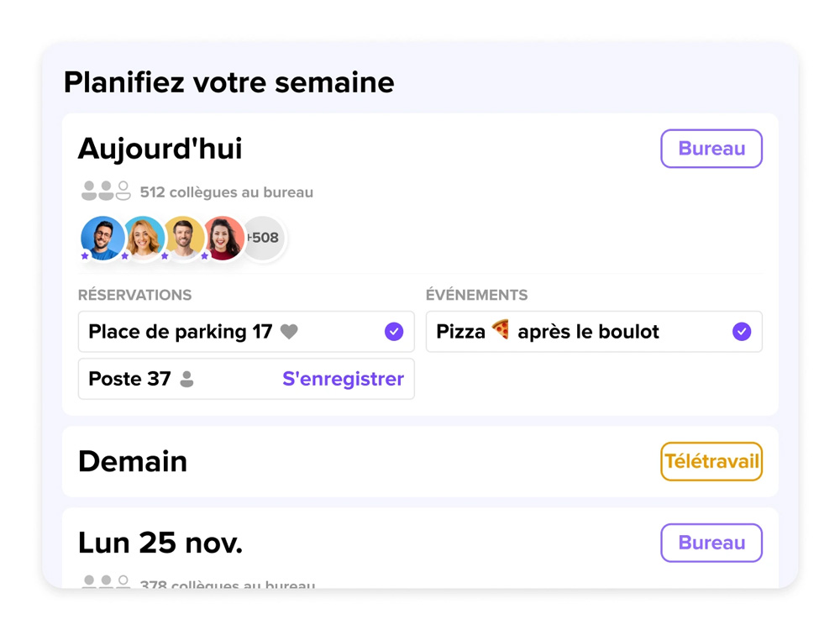
Task: Change today's Bureau status button
Action: tap(711, 149)
